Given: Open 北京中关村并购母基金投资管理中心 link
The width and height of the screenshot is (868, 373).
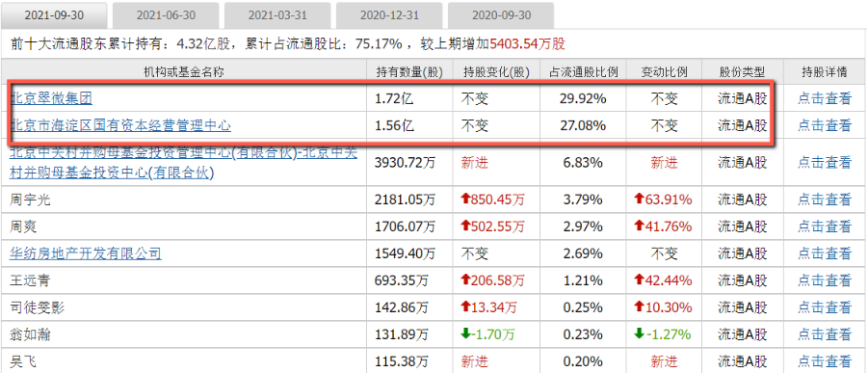Looking at the screenshot, I should click(183, 163).
